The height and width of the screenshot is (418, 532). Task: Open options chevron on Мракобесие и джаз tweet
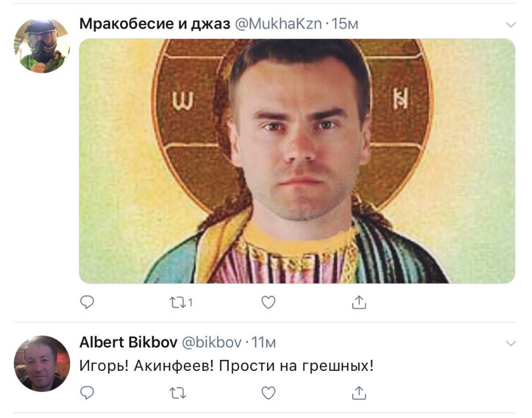(510, 25)
